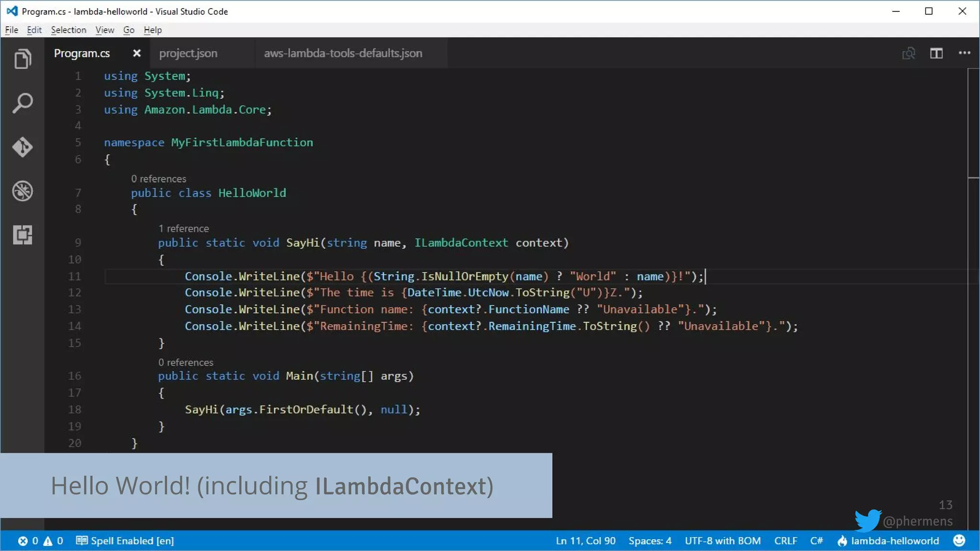The image size is (980, 551).
Task: Minimize the Visual Studio Code window
Action: [x=896, y=11]
